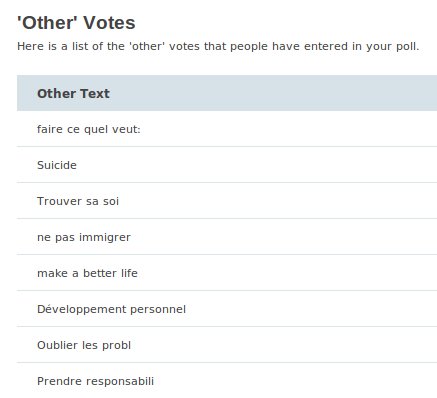Click the 'make a better life' row
Viewport: 437px width, 398px height.
pos(227,273)
